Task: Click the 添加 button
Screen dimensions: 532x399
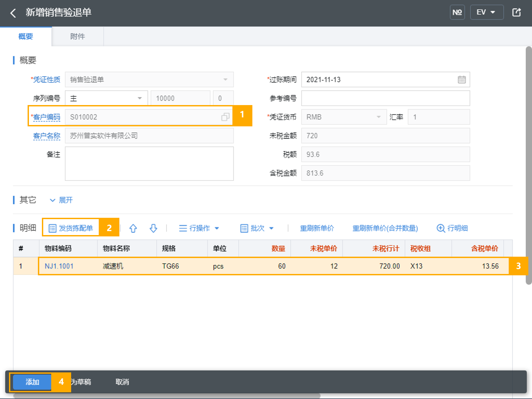Action: pyautogui.click(x=32, y=382)
